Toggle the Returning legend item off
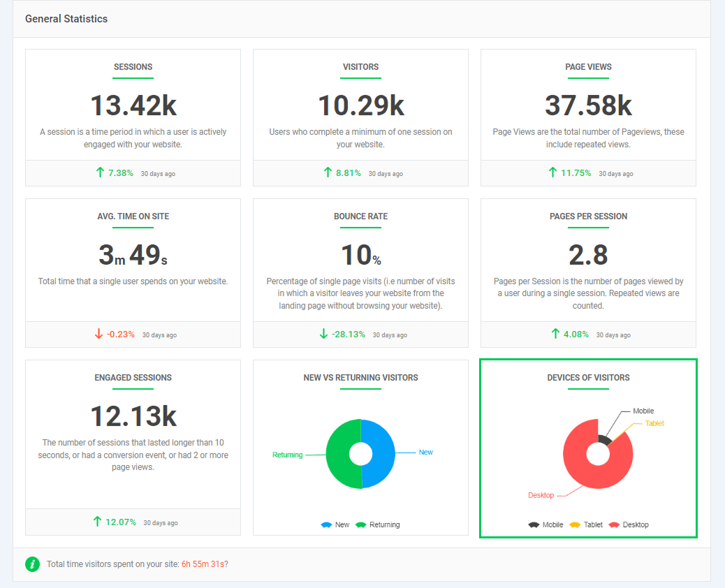Screen dimensions: 725x588 coord(378,524)
